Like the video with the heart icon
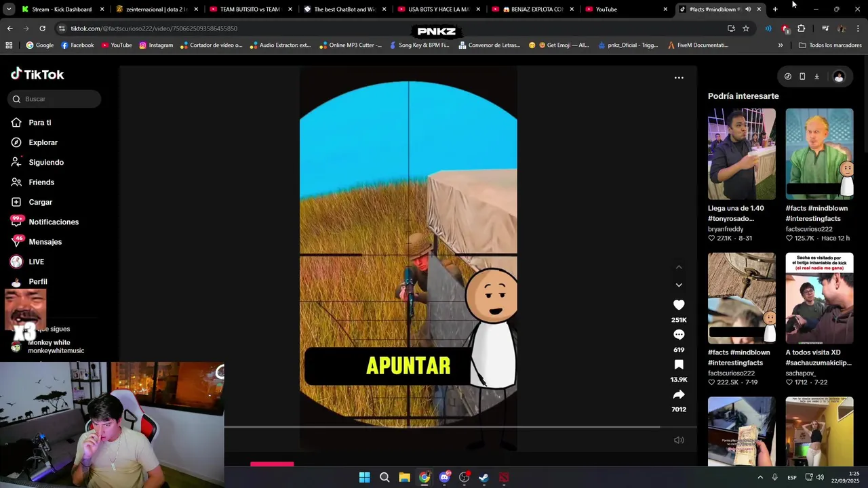This screenshot has width=868, height=488. tap(679, 305)
